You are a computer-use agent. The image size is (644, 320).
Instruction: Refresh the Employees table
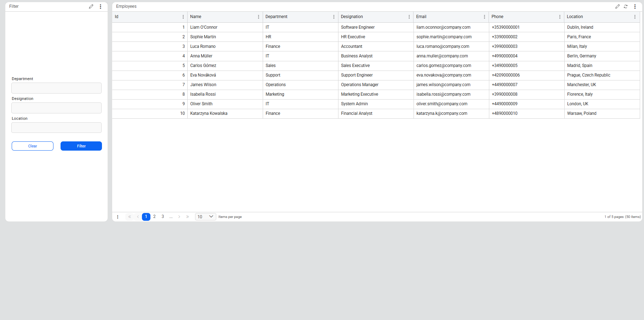point(626,6)
